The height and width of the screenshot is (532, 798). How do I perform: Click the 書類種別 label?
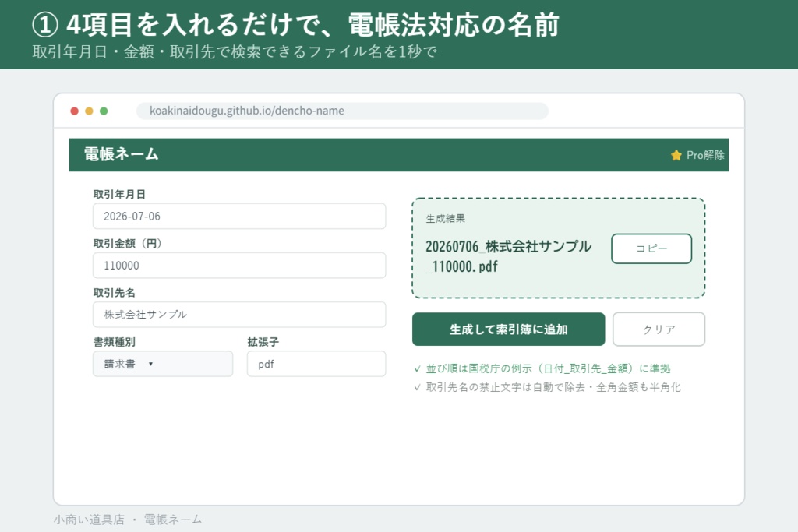pos(114,342)
